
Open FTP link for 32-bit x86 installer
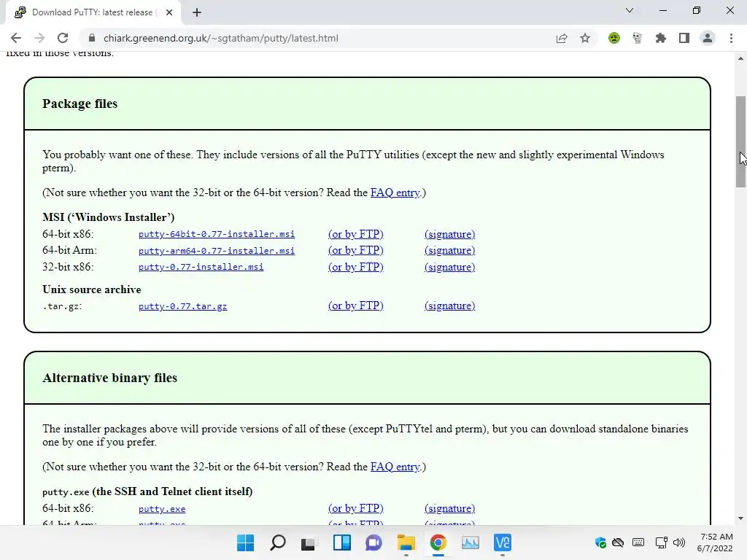[356, 267]
